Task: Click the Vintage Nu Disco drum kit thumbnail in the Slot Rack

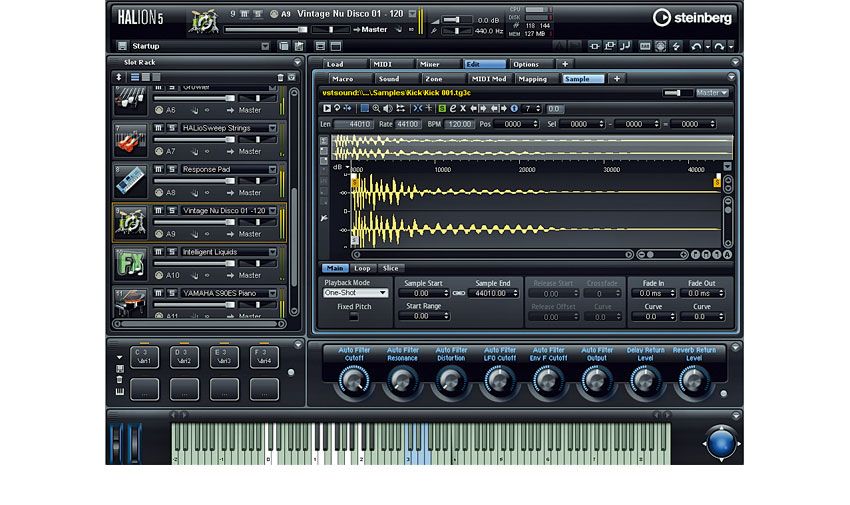Action: pos(130,222)
